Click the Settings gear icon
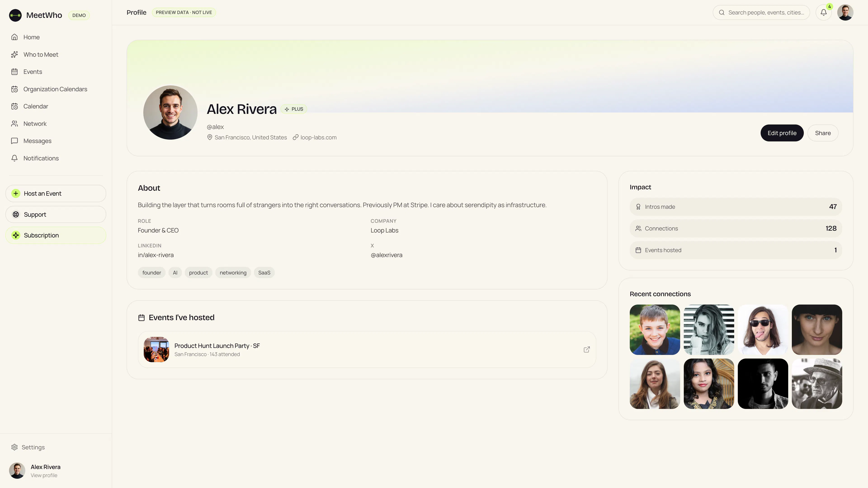This screenshot has width=868, height=488. (14, 447)
